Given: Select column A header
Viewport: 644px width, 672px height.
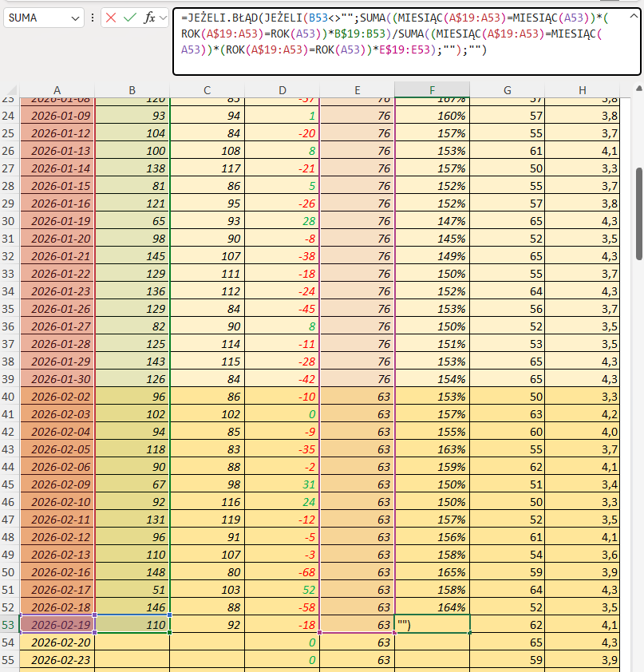Looking at the screenshot, I should pyautogui.click(x=57, y=90).
